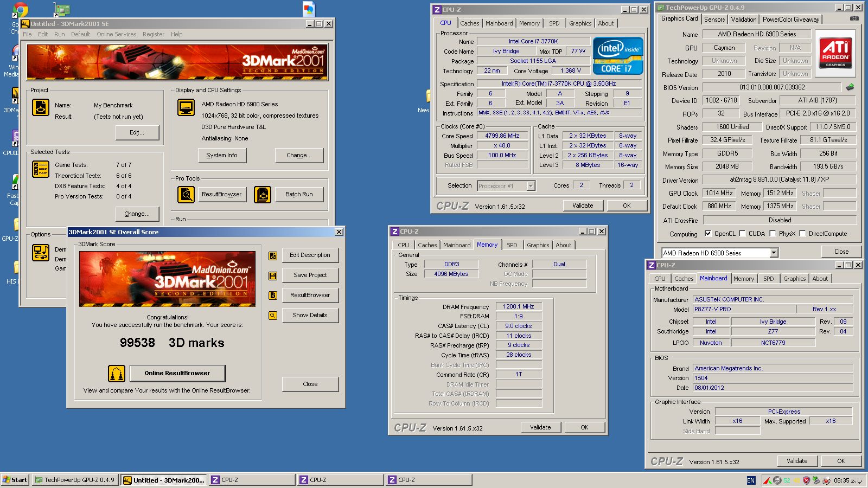Screen dimensions: 868x488
Task: Open the Google Chrome desktop icon
Action: tap(20, 10)
